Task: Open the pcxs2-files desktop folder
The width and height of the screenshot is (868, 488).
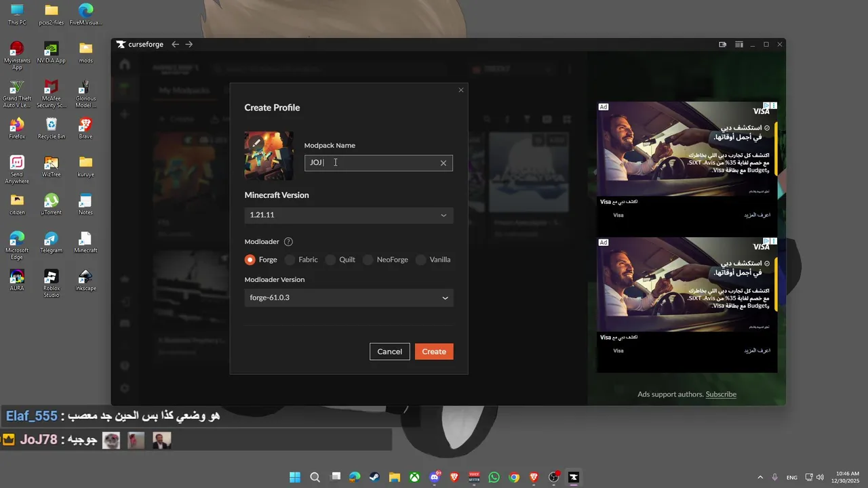Action: 51,14
